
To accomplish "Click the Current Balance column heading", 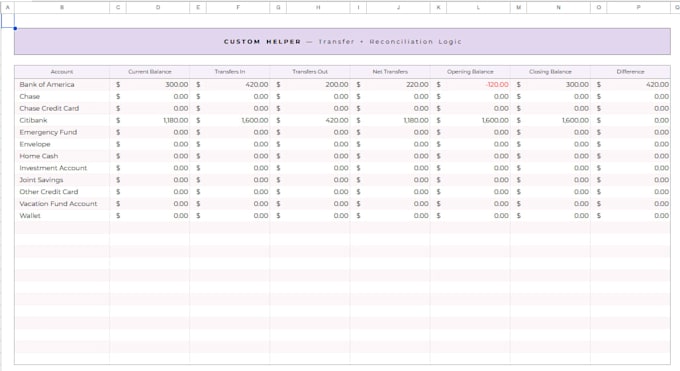I will click(150, 72).
